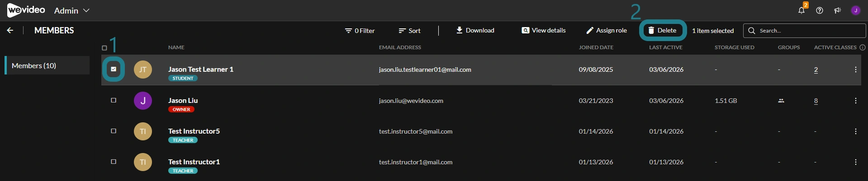Screen dimensions: 868x181
Task: Click the MEMBERS page title
Action: pyautogui.click(x=54, y=30)
